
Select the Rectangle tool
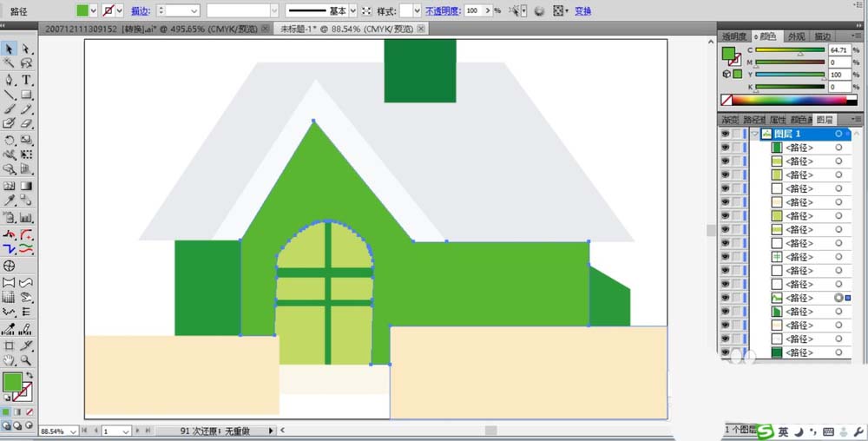coord(26,95)
